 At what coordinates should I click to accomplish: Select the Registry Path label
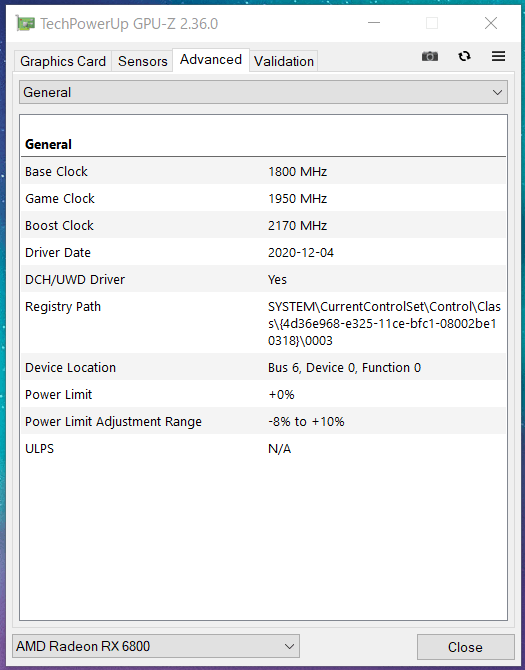pyautogui.click(x=63, y=306)
